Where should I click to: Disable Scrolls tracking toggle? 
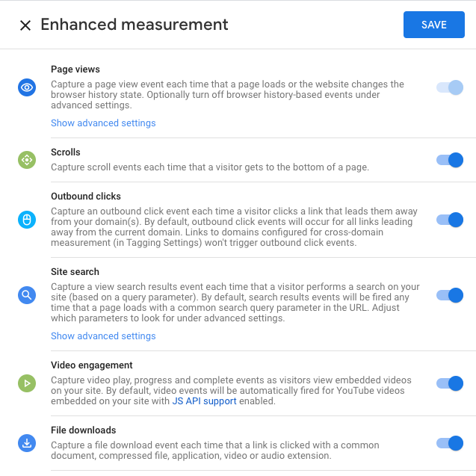click(x=450, y=160)
